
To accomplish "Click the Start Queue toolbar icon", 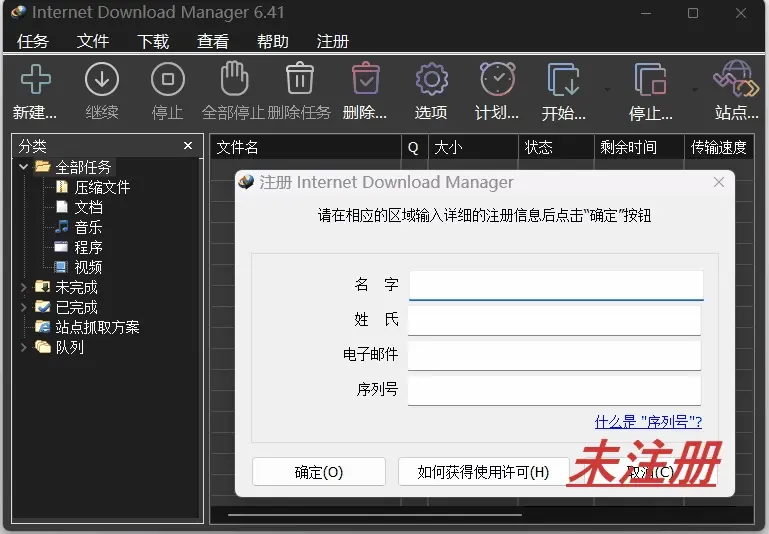I will (564, 79).
